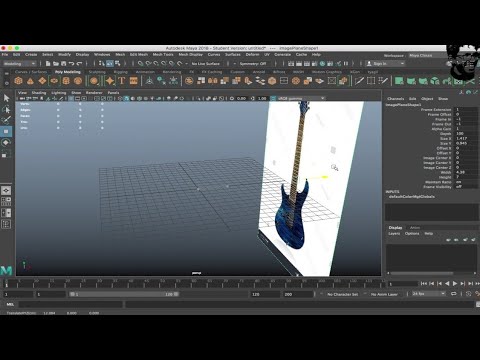This screenshot has width=480, height=360.
Task: Select the SVG shelf icon next to Type
Action: pos(133,81)
